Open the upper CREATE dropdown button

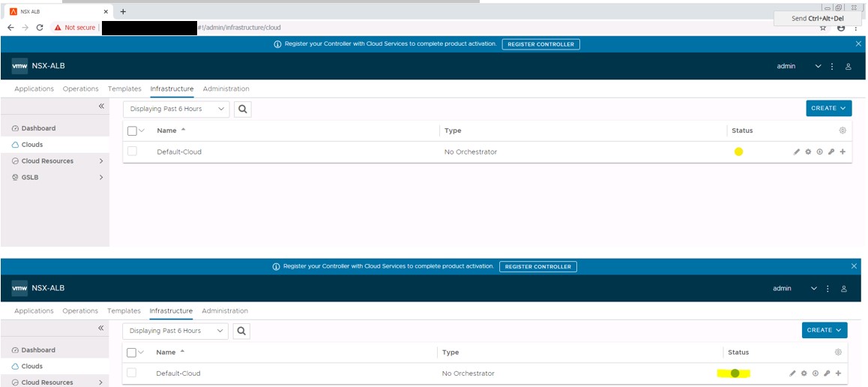[x=829, y=109]
